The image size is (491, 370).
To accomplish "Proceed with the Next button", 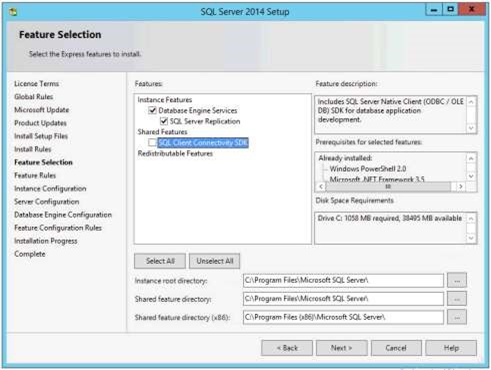I will pyautogui.click(x=342, y=348).
